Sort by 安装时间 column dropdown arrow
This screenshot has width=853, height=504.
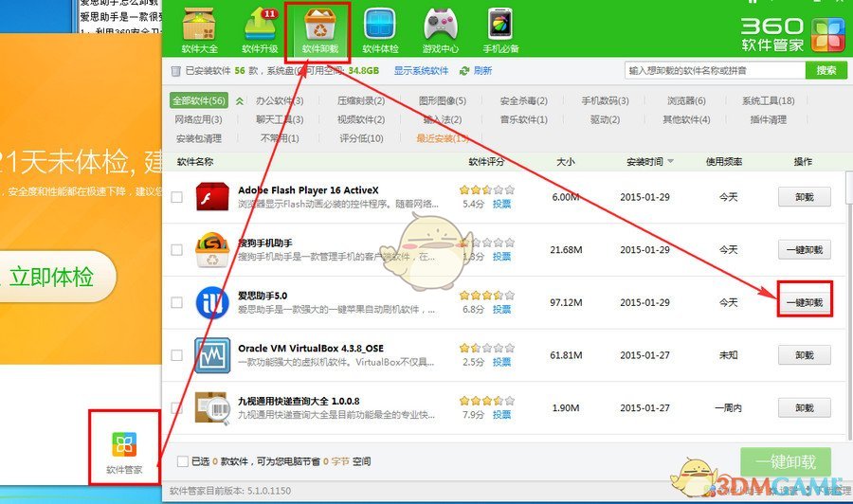point(670,161)
